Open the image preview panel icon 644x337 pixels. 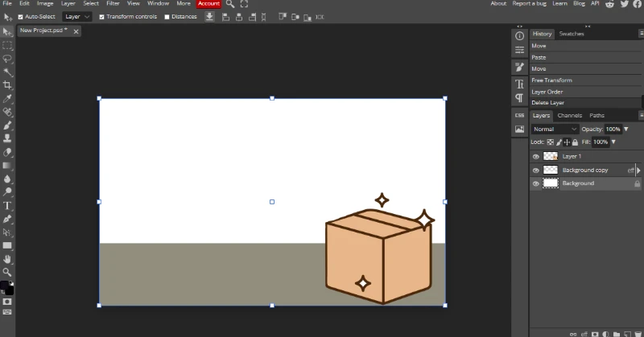pyautogui.click(x=519, y=129)
